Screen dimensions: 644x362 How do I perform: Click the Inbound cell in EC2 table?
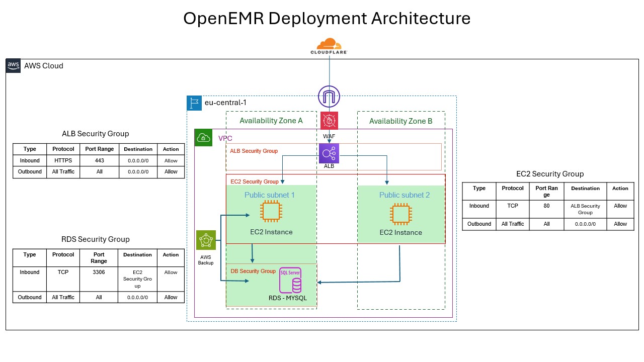tap(479, 209)
